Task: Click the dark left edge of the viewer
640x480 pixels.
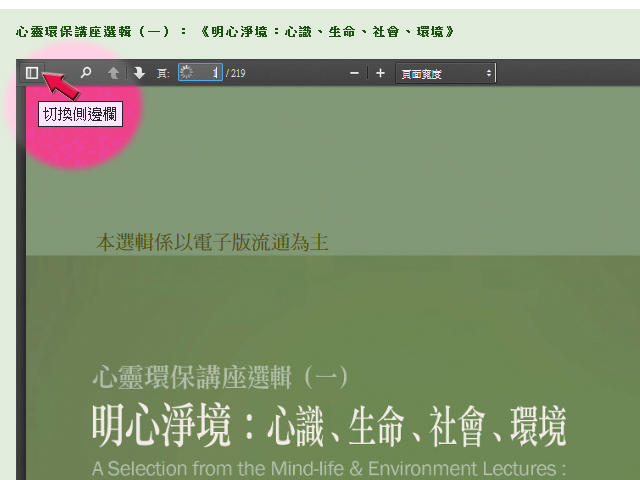Action: [20, 300]
